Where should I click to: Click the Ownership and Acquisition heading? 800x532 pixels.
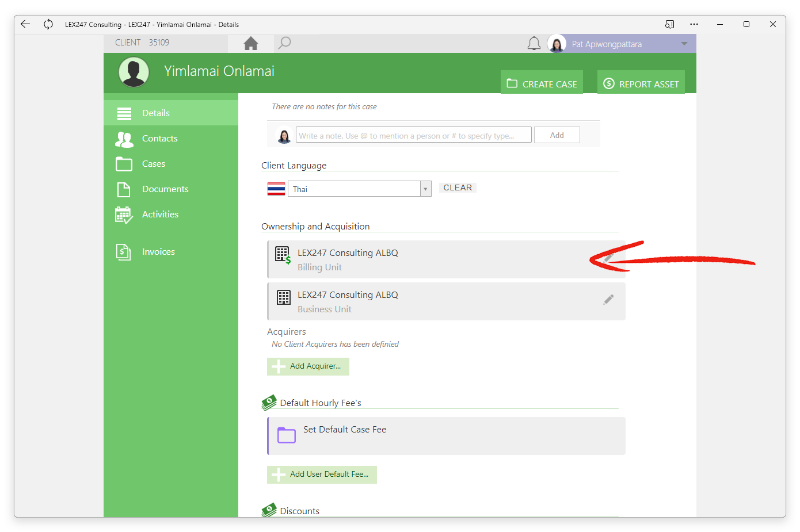click(x=315, y=227)
